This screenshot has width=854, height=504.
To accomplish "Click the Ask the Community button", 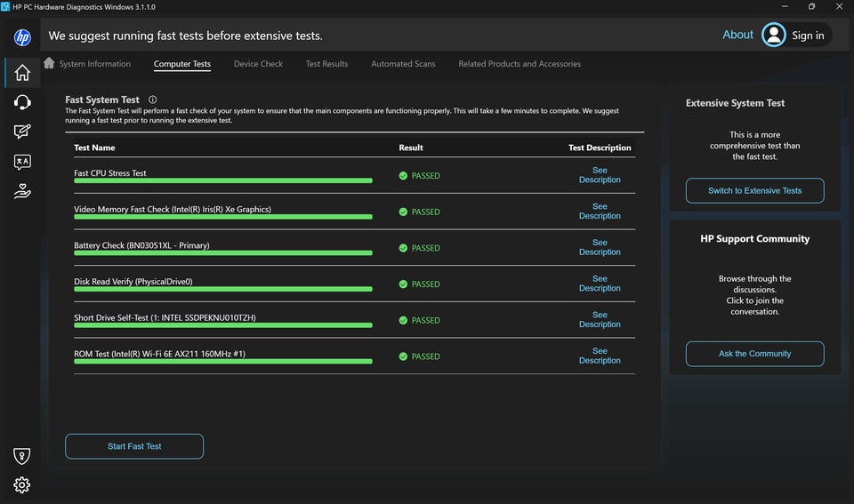I will (x=754, y=354).
